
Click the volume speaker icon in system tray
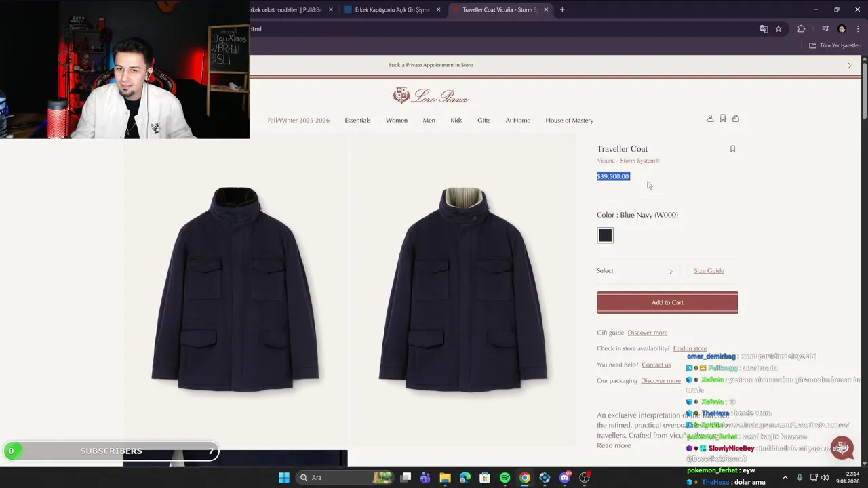tap(825, 478)
